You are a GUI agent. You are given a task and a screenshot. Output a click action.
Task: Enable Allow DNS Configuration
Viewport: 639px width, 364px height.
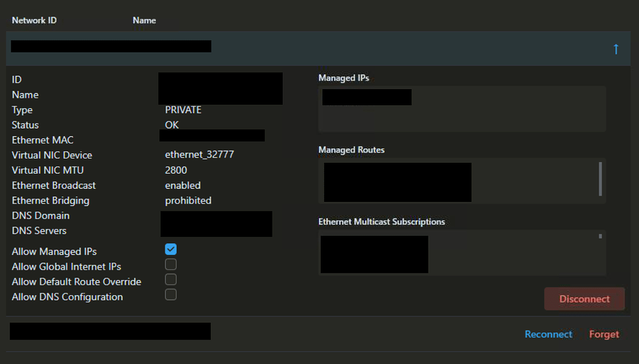170,294
